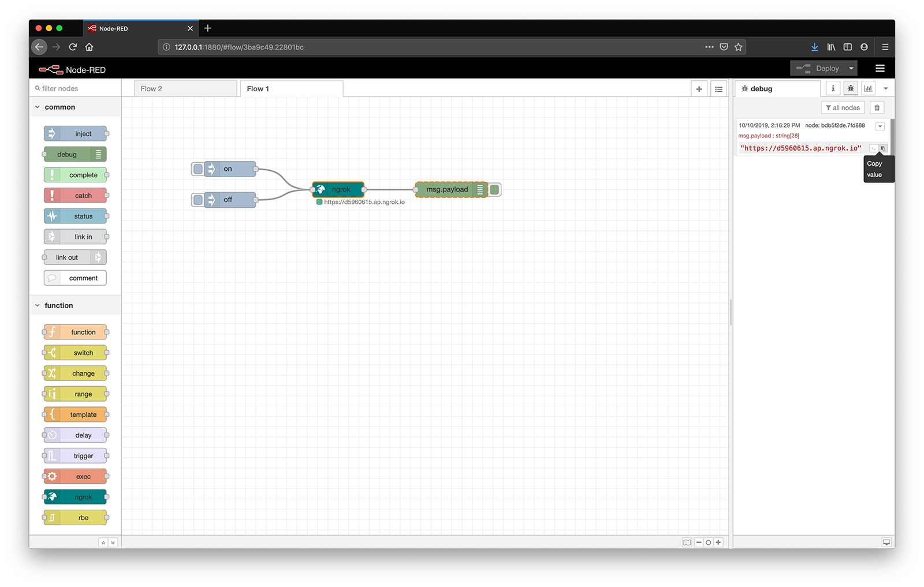Open the debug messages sidebar icon

pos(851,88)
